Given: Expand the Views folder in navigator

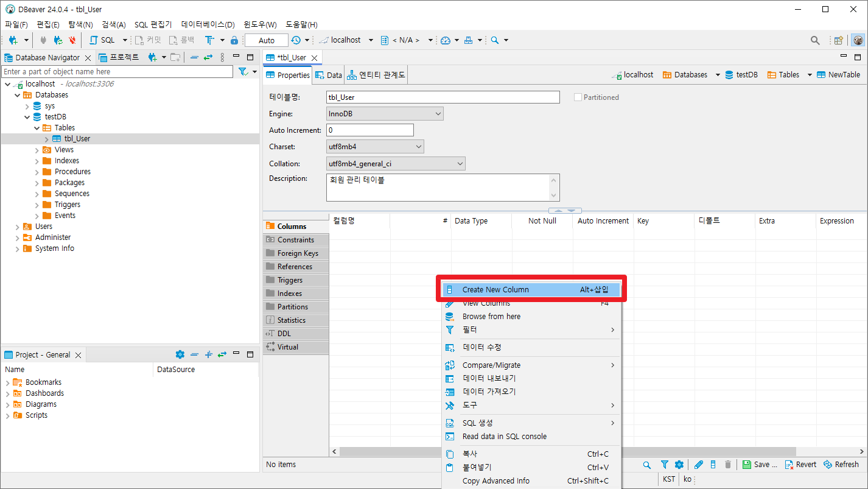Looking at the screenshot, I should point(37,150).
